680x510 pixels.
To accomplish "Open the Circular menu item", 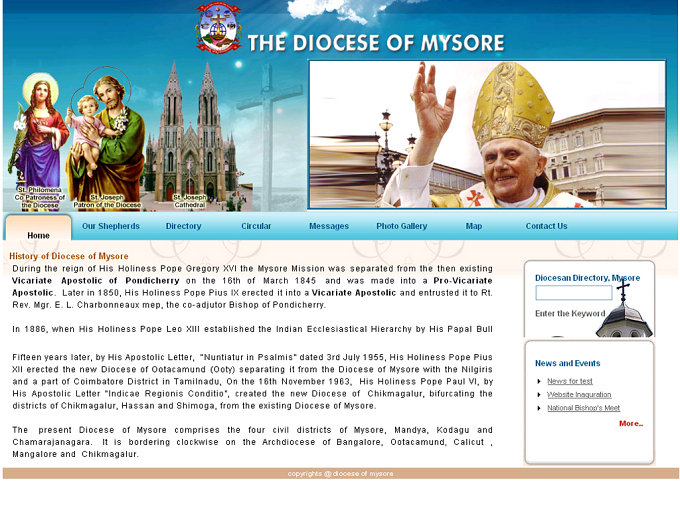I will point(256,226).
